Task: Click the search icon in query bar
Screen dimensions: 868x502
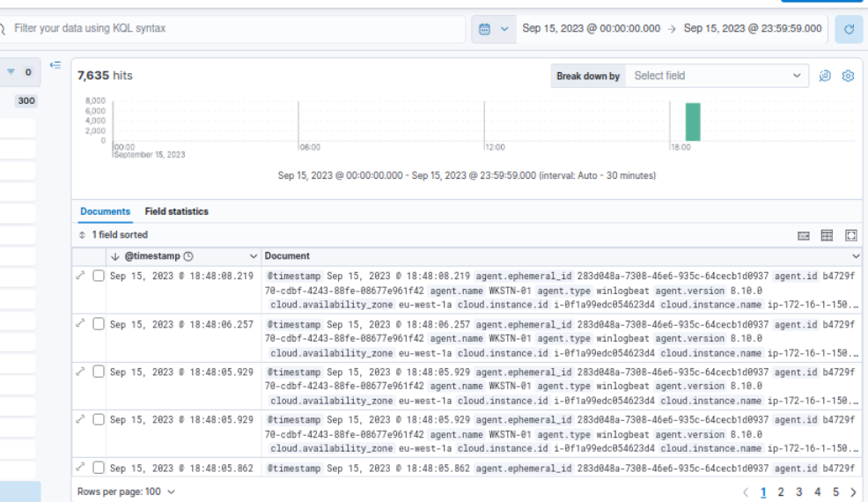Action: click(x=3, y=28)
